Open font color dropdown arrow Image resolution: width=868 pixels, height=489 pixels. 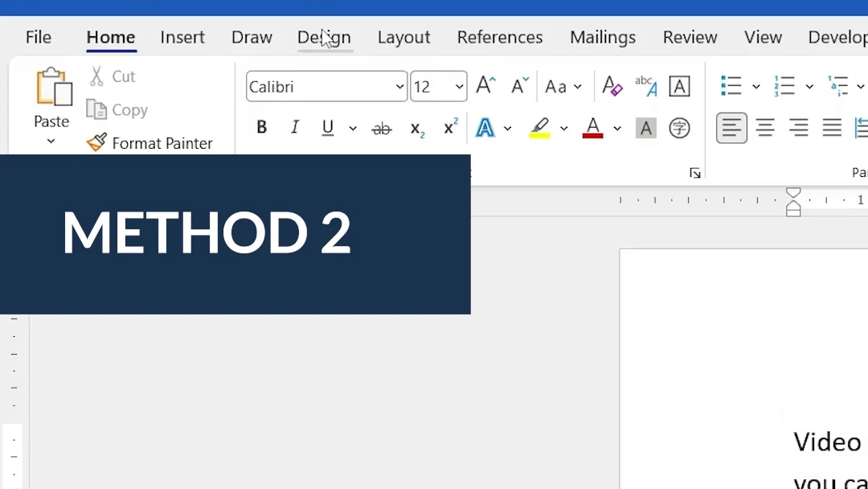tap(616, 129)
